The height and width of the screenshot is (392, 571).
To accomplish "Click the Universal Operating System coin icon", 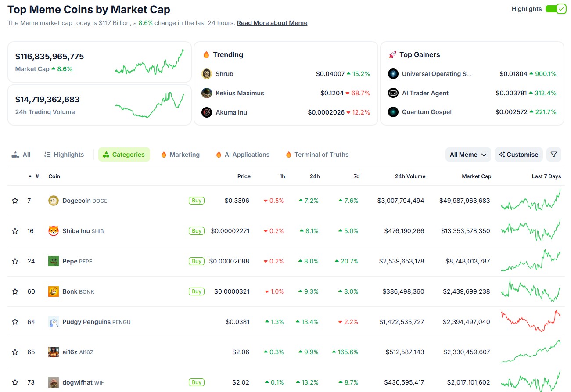I will click(x=393, y=74).
